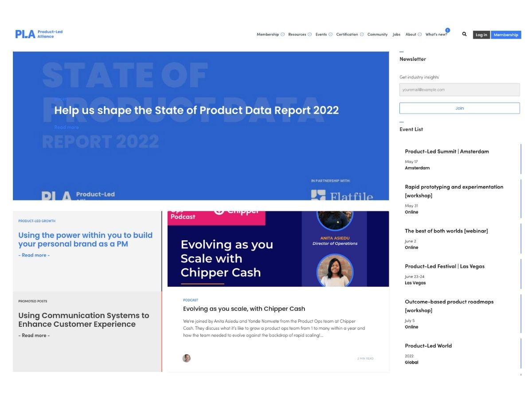Screen dimensions: 532x399
Task: Focus the newsletter email input field
Action: coord(460,90)
